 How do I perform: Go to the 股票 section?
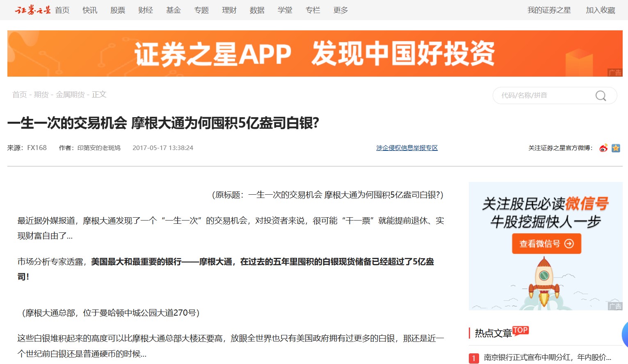point(118,10)
